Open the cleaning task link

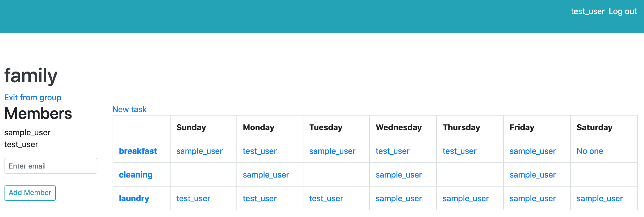[x=136, y=175]
